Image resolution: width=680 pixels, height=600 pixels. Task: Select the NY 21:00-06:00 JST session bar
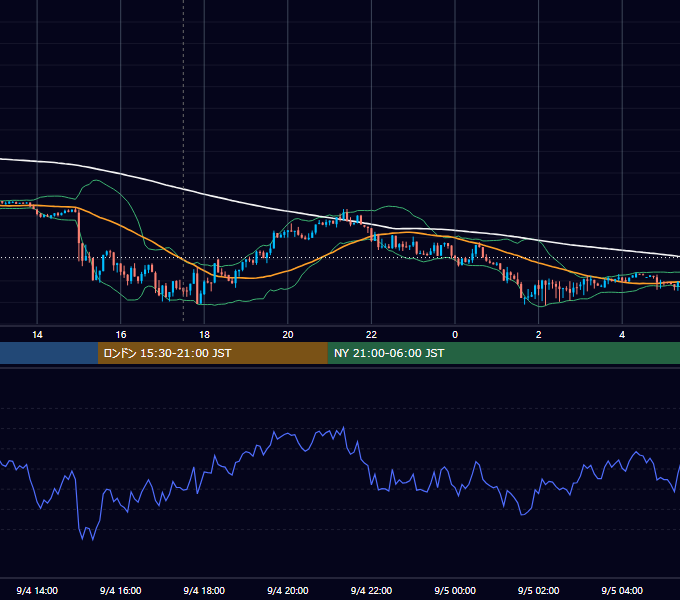point(503,353)
